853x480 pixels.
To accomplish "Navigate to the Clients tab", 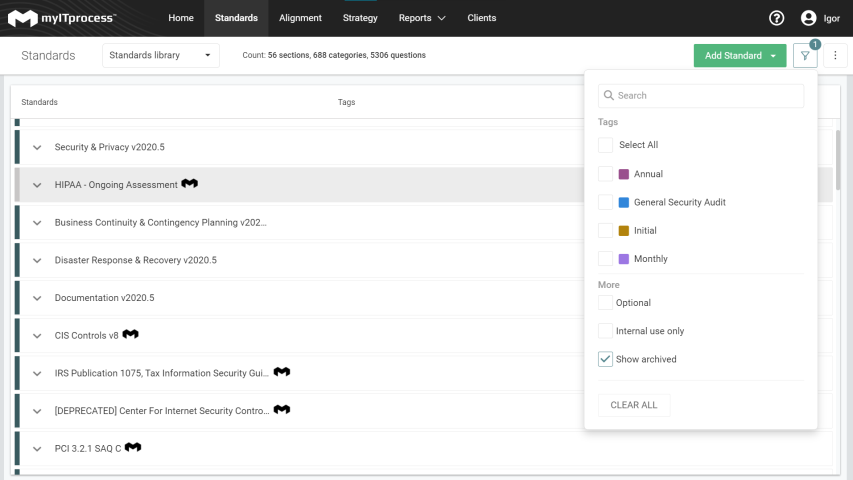I will [481, 18].
